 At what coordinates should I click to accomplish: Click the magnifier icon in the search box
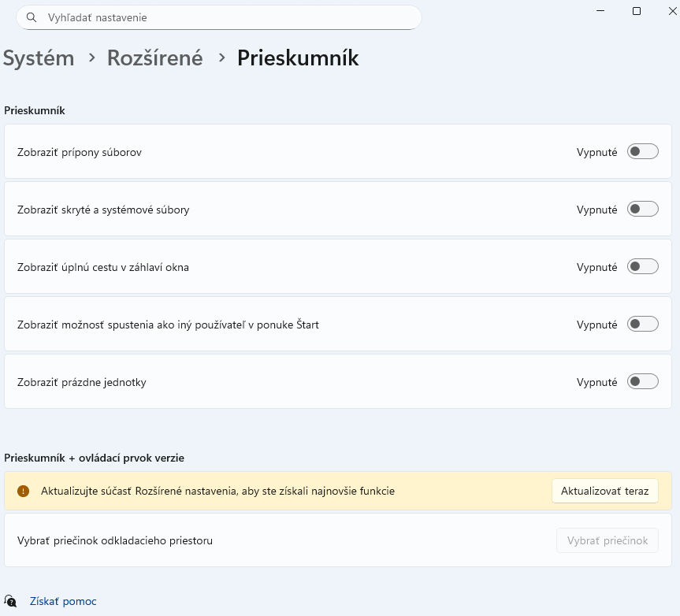pyautogui.click(x=32, y=17)
